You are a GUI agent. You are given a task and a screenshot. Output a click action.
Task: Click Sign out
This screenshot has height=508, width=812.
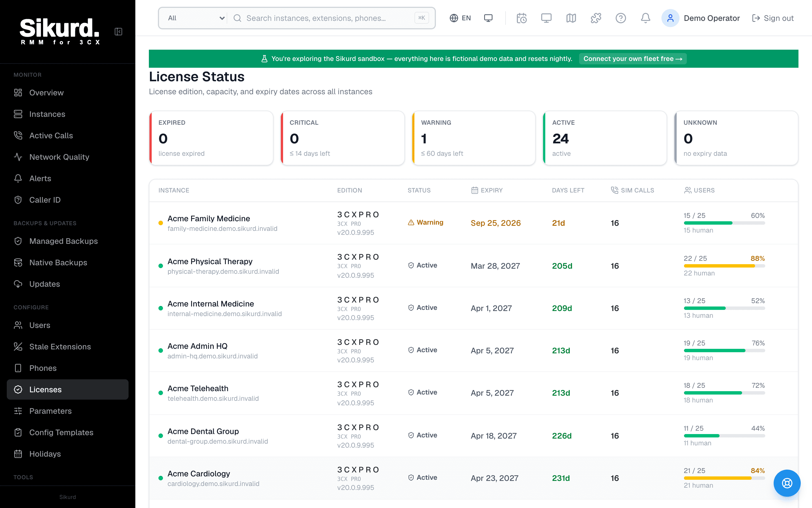coord(773,18)
